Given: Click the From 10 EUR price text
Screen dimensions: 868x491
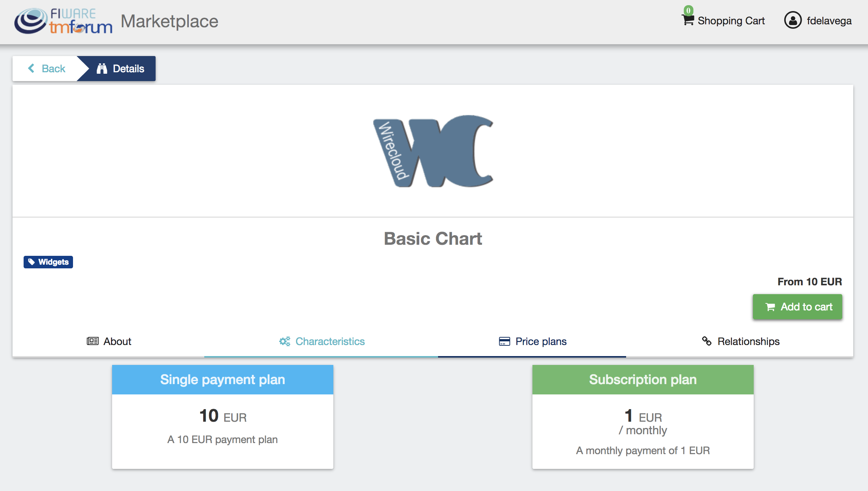Looking at the screenshot, I should coord(810,282).
